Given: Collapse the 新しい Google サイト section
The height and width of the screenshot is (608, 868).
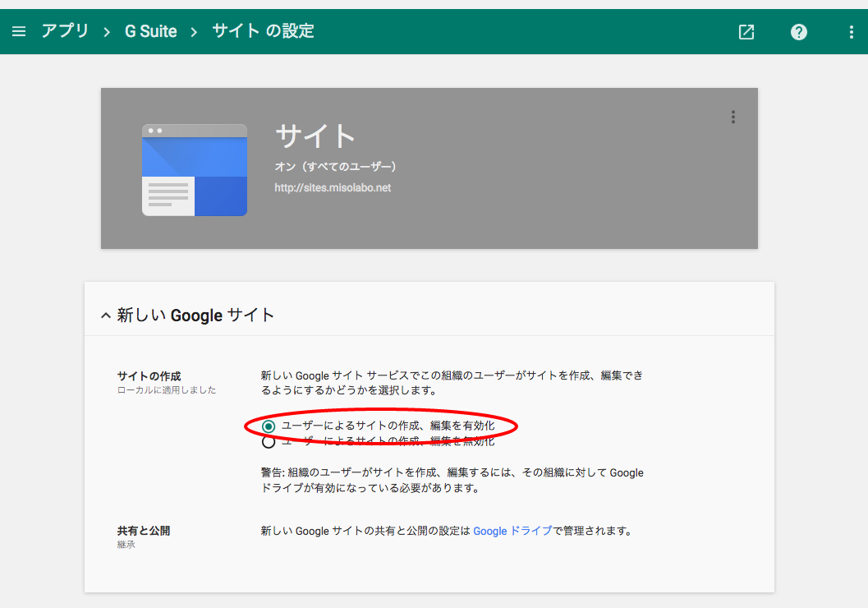Looking at the screenshot, I should 106,316.
